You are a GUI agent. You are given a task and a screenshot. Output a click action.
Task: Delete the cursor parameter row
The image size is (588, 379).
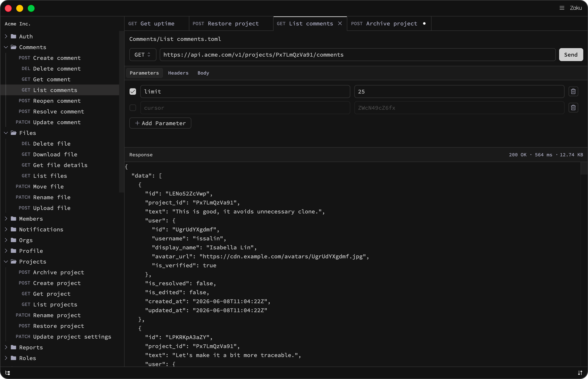click(x=573, y=108)
